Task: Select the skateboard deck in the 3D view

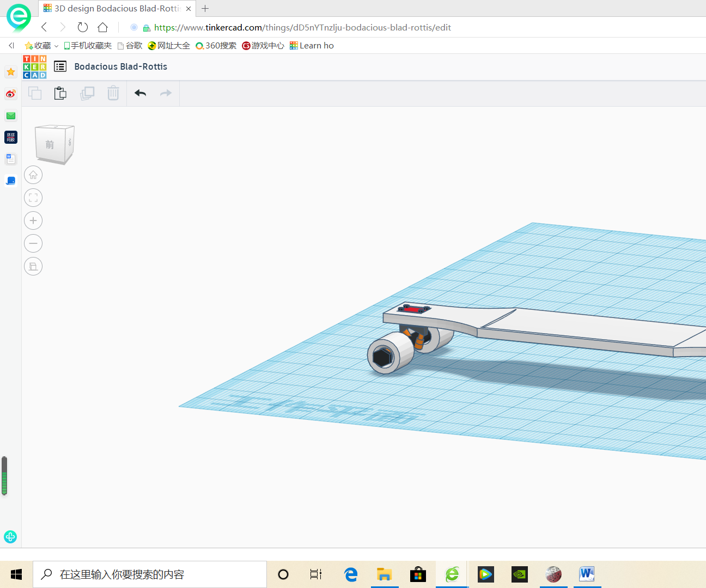Action: 577,329
